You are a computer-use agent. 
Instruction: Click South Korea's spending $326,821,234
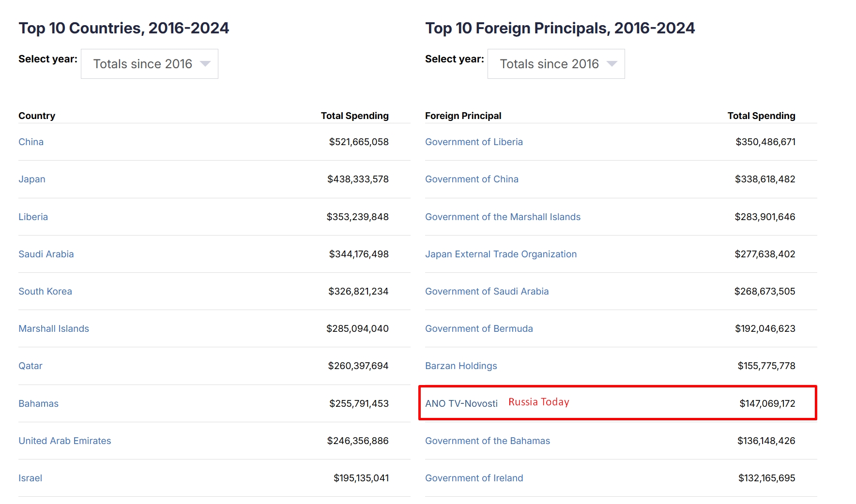[358, 291]
